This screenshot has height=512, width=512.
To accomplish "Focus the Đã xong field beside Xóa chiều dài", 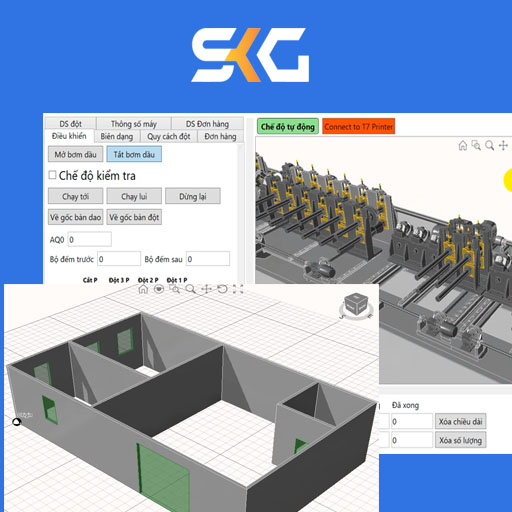I will tap(412, 422).
